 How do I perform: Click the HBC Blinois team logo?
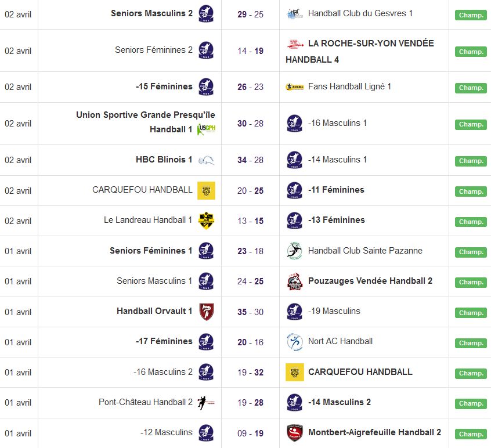(x=206, y=160)
